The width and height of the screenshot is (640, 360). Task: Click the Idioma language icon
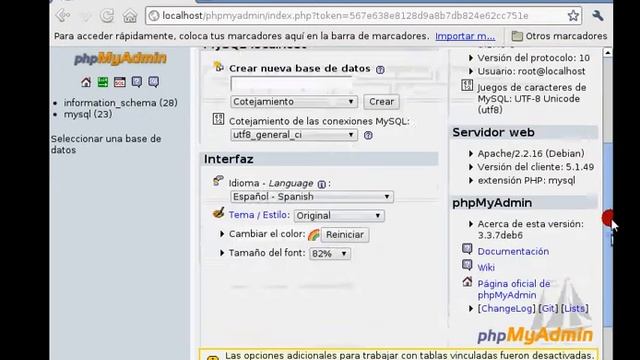(218, 181)
